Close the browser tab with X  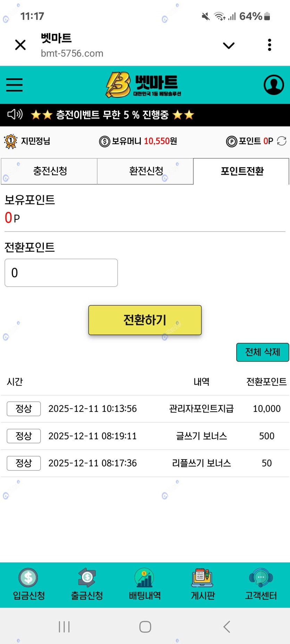[x=20, y=45]
